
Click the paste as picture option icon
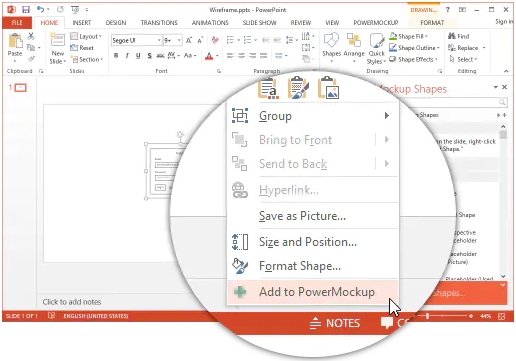[x=328, y=88]
